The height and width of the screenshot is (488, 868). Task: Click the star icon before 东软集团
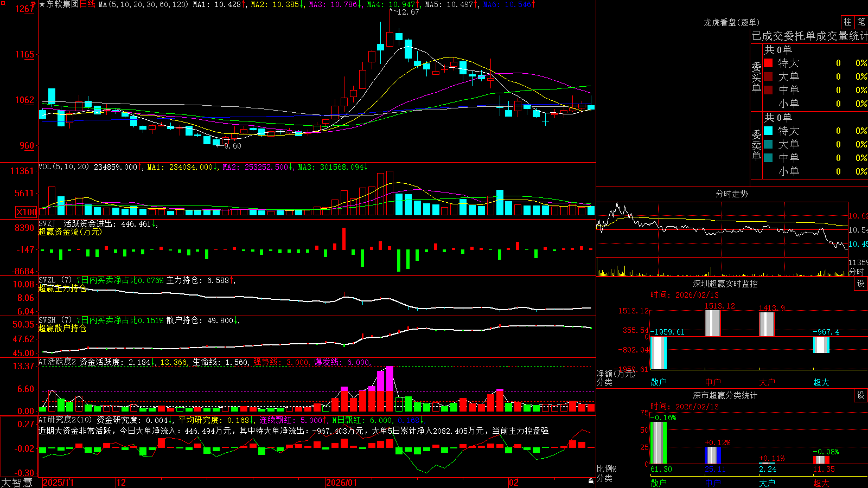(x=42, y=4)
